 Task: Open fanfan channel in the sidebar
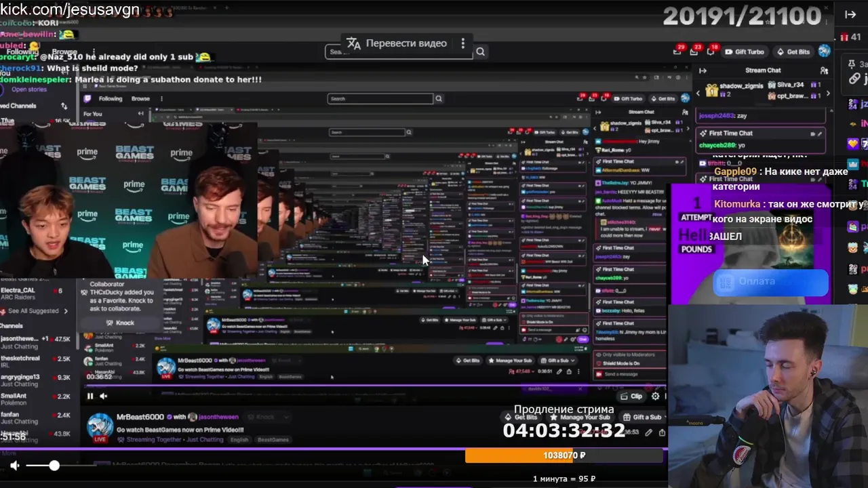35,419
